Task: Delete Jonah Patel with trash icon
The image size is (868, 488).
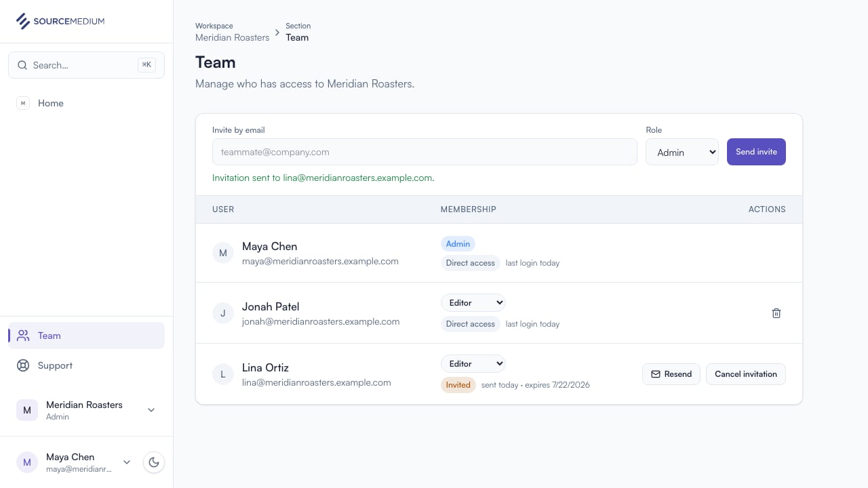Action: 776,313
